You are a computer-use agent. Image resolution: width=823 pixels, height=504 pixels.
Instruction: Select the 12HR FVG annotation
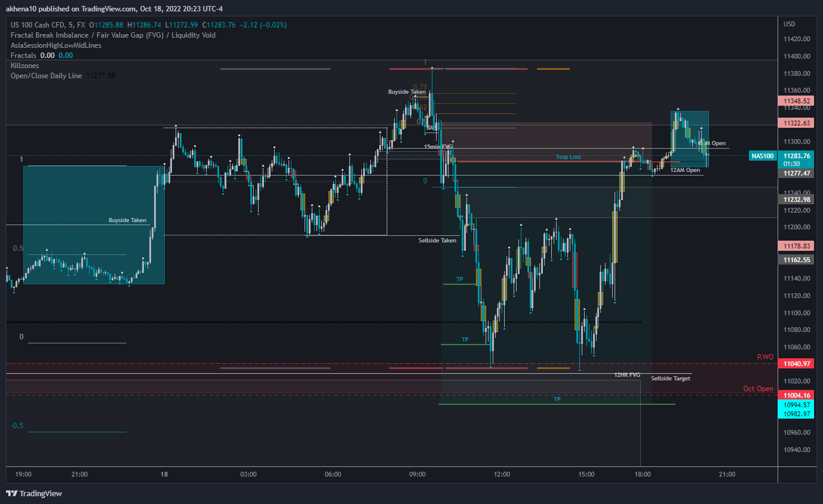pyautogui.click(x=627, y=375)
